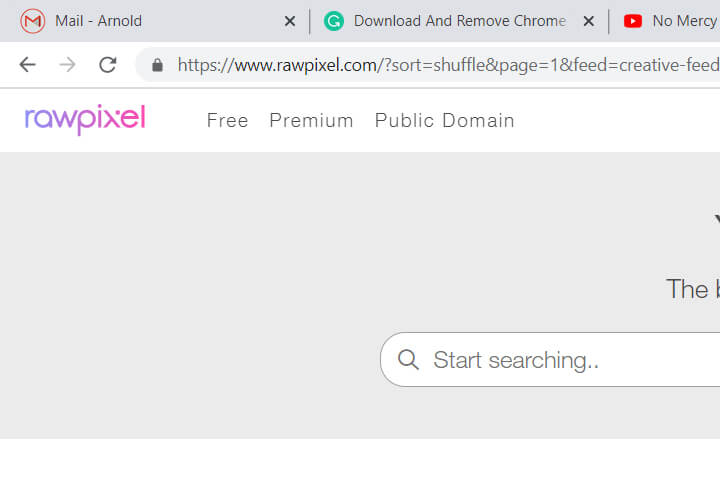The image size is (720, 480).
Task: Click the YouTube icon on the No Mercy tab
Action: point(633,21)
